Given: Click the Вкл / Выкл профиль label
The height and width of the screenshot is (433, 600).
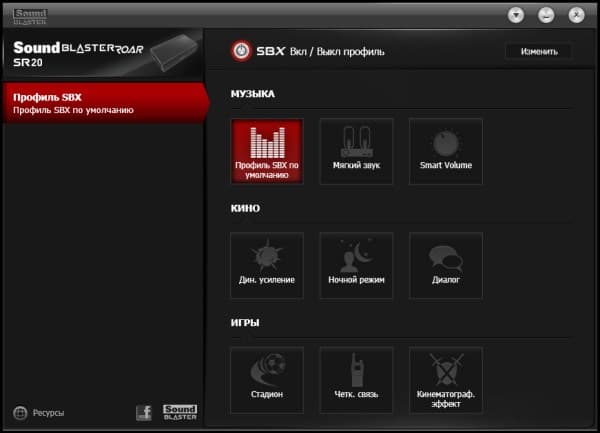Looking at the screenshot, I should click(337, 52).
